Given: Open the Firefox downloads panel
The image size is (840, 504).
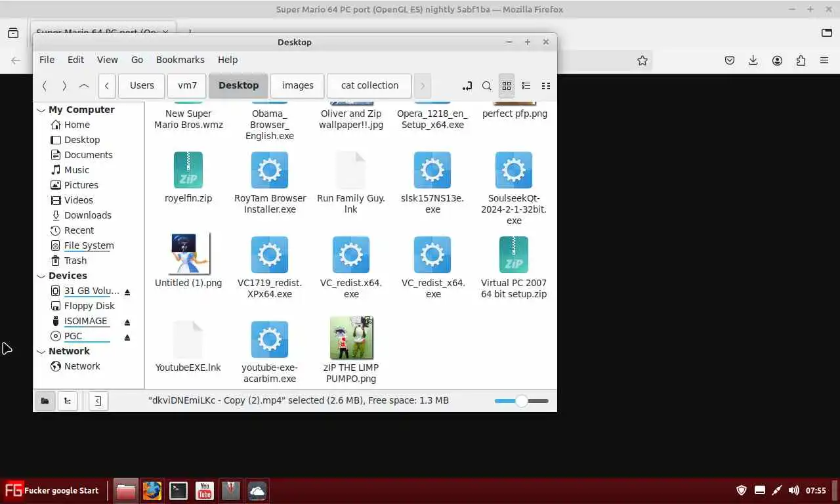Looking at the screenshot, I should [x=753, y=60].
